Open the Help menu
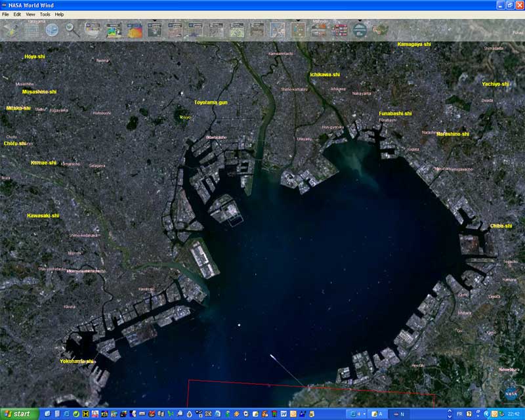 pos(59,14)
